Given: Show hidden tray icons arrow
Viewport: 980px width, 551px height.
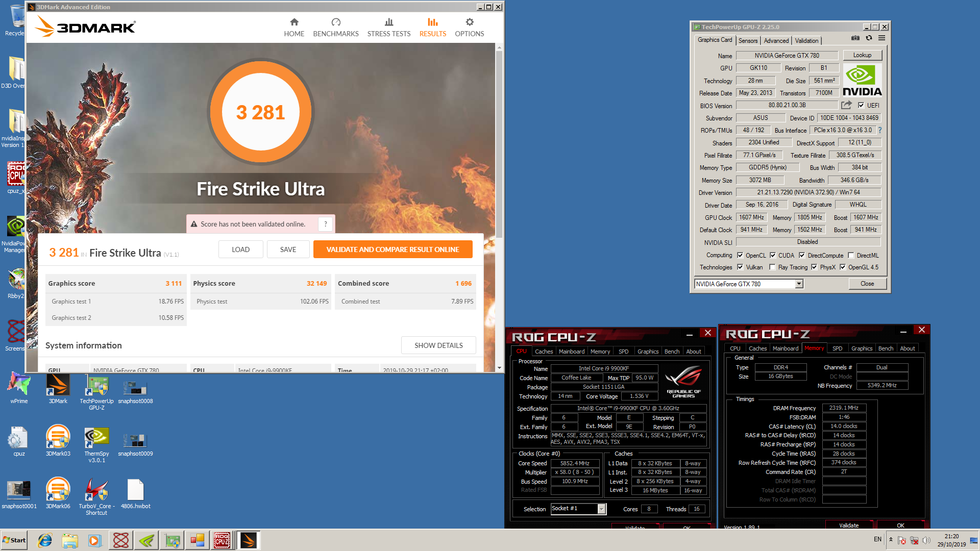Looking at the screenshot, I should 891,540.
